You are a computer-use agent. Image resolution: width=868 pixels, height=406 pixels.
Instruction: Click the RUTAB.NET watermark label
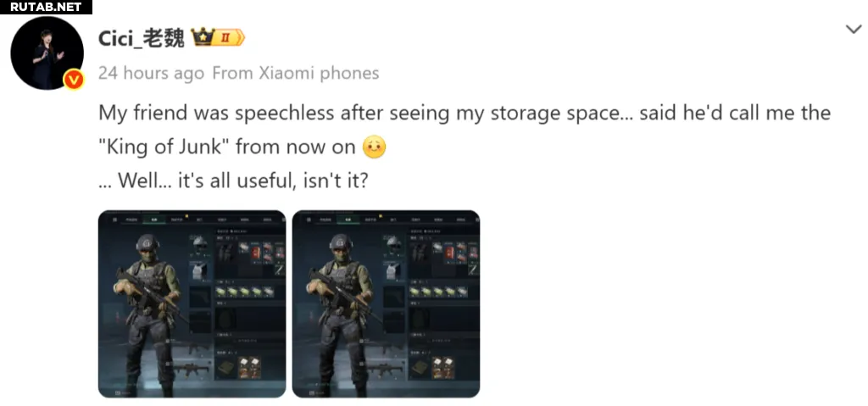tap(46, 7)
